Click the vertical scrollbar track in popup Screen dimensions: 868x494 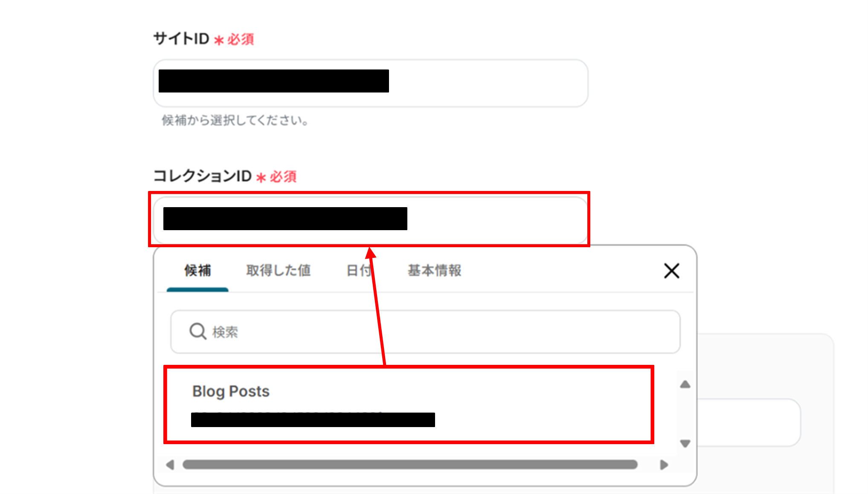[685, 414]
